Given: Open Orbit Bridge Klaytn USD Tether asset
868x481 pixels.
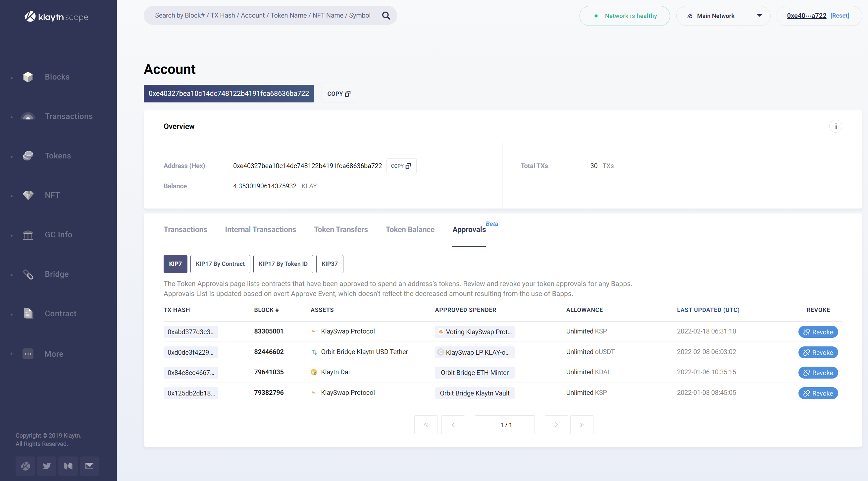Looking at the screenshot, I should 364,352.
